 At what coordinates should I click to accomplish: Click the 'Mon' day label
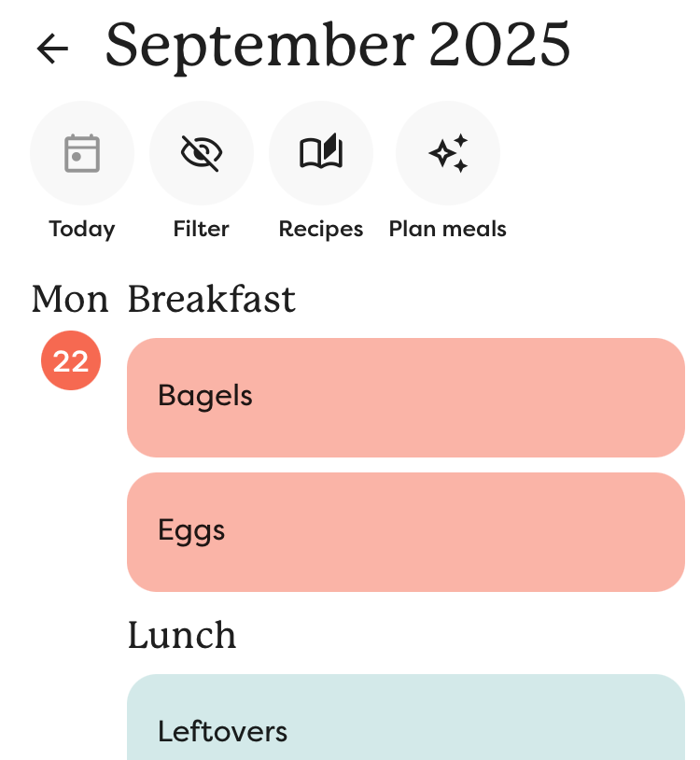[x=70, y=300]
